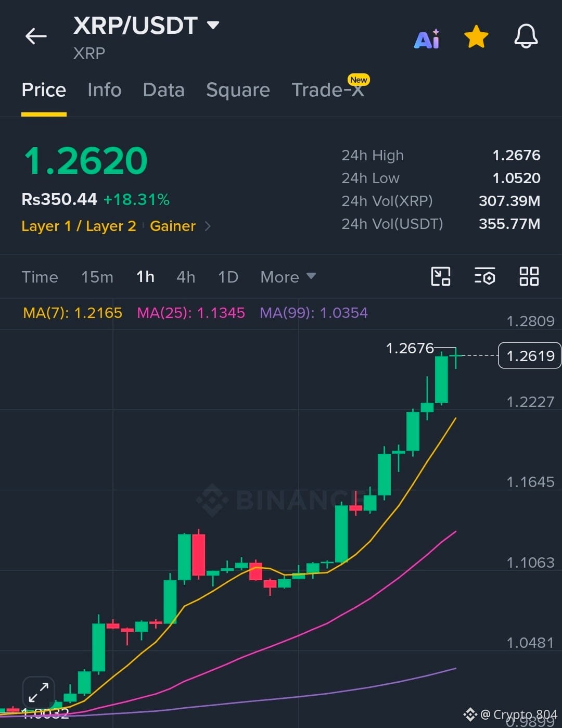Switch to the Data tab
Screen dimensions: 562x728
tap(163, 90)
